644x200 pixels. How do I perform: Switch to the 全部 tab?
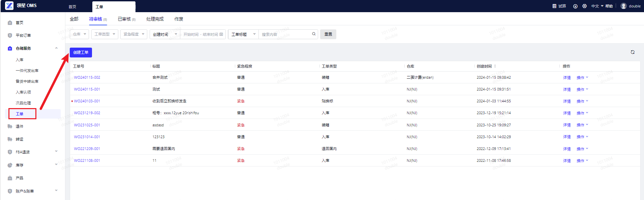(x=74, y=19)
